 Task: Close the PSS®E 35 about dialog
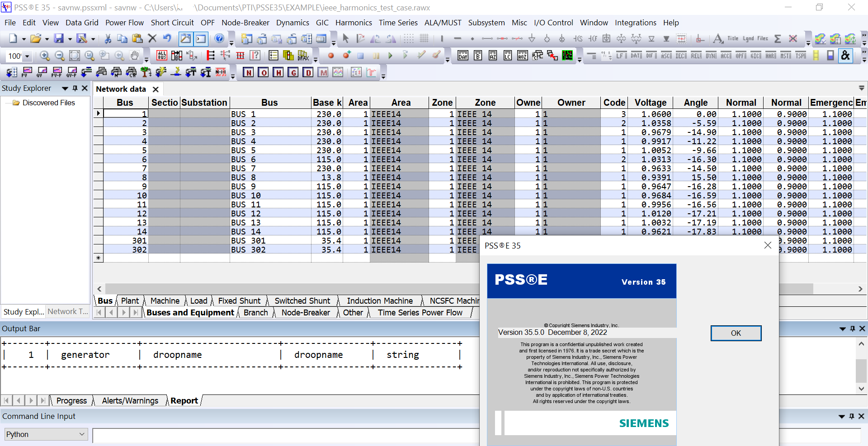coord(768,245)
